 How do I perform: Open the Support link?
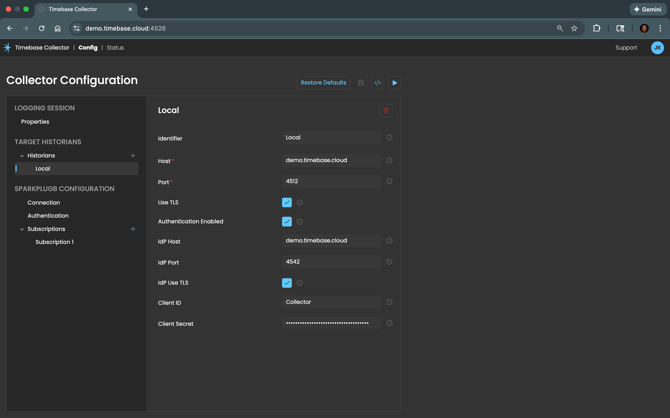click(626, 48)
